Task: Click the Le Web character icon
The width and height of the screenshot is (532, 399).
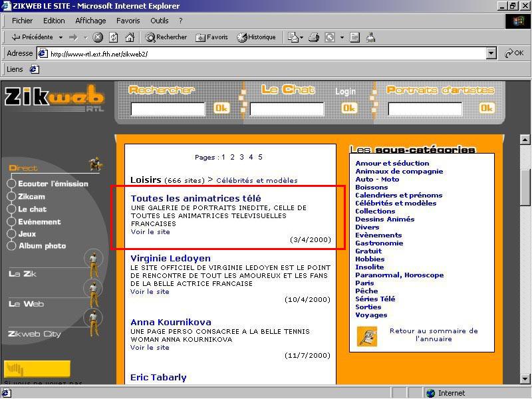Action: (x=94, y=293)
